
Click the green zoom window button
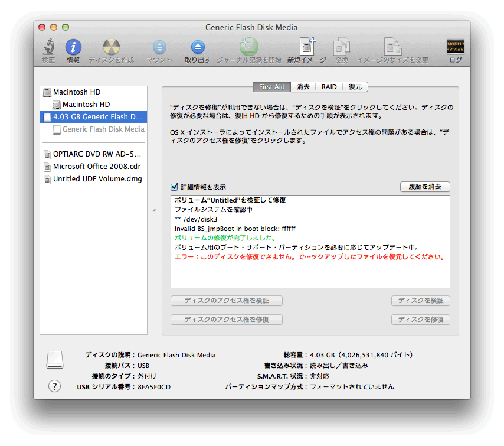[x=66, y=27]
